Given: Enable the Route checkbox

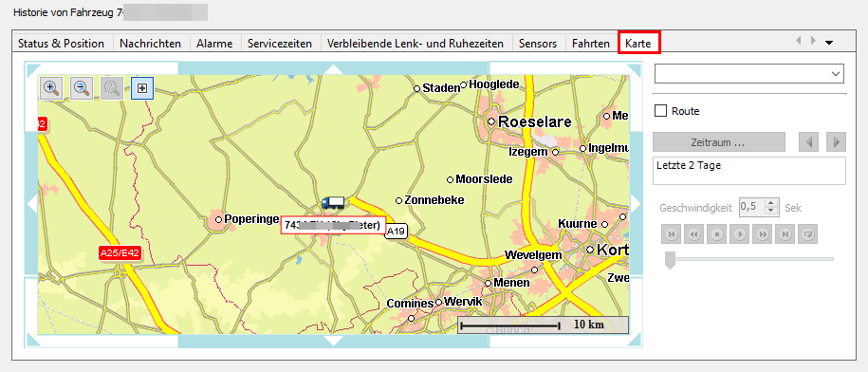Looking at the screenshot, I should tap(660, 111).
